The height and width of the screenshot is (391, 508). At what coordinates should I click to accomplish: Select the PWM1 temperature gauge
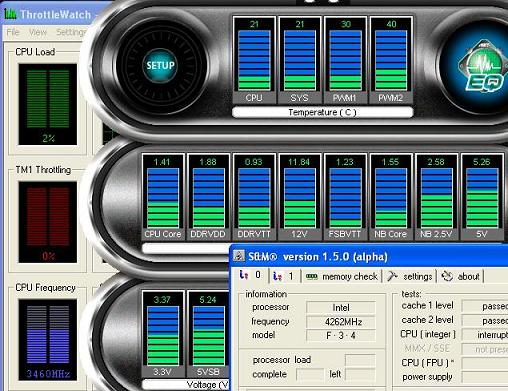pos(345,60)
